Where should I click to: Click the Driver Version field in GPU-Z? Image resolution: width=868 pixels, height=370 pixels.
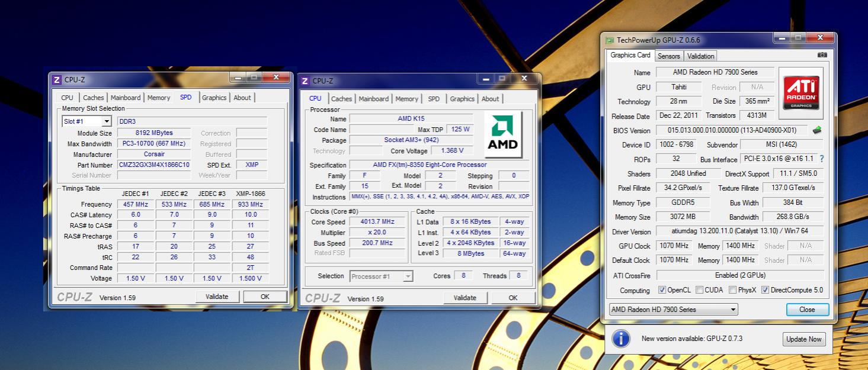click(740, 231)
